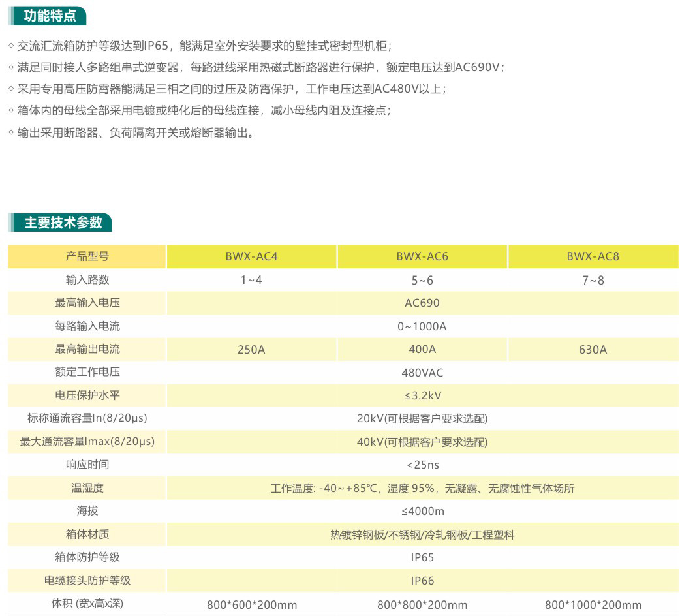
Task: Click the 630A output current cell
Action: (x=593, y=349)
